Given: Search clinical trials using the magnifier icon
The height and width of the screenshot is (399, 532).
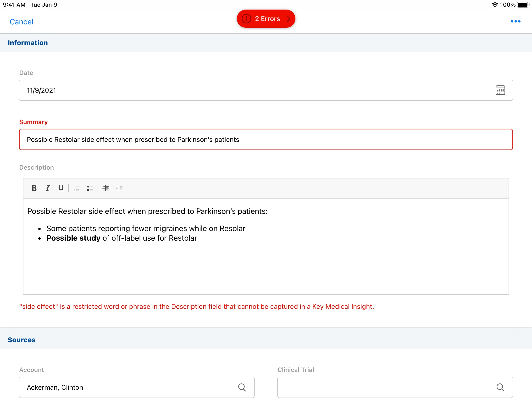Looking at the screenshot, I should [500, 387].
